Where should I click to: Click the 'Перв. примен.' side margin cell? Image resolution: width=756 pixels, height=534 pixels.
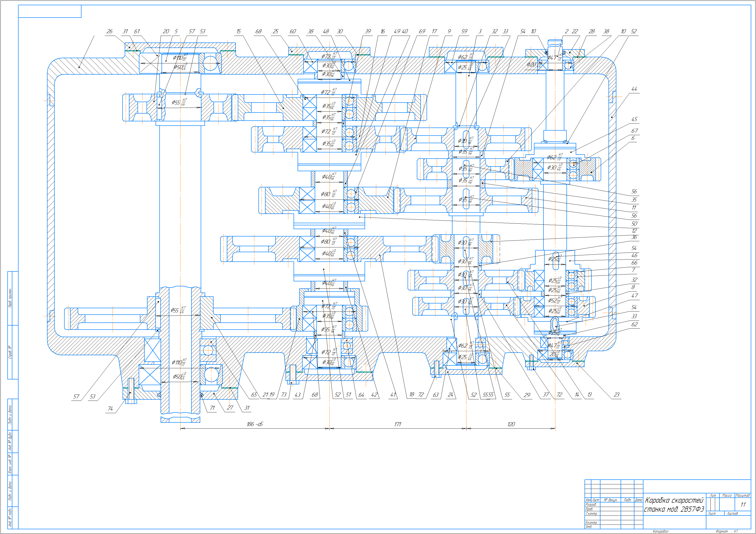pyautogui.click(x=10, y=298)
